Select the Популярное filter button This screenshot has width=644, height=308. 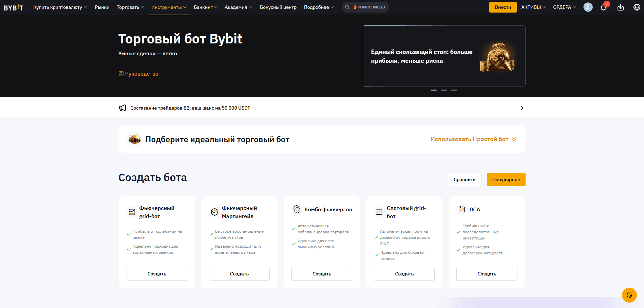pos(506,179)
